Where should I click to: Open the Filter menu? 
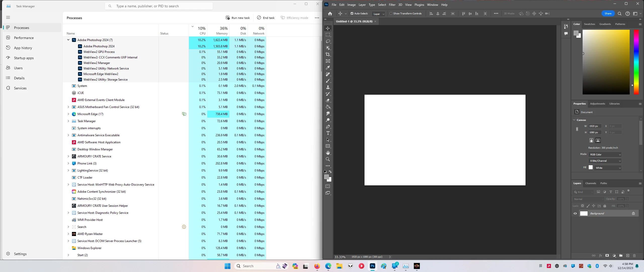pos(392,5)
